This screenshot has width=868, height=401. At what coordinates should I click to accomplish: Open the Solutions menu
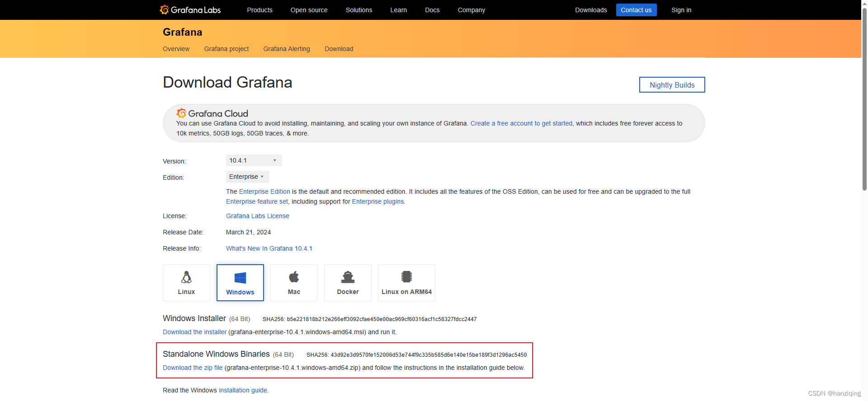[x=359, y=10]
